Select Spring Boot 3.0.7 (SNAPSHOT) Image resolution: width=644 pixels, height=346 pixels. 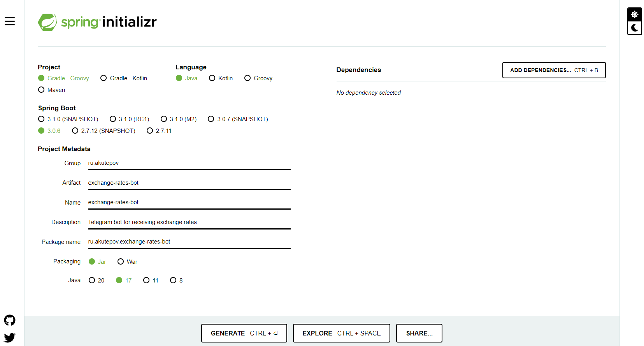click(238, 119)
